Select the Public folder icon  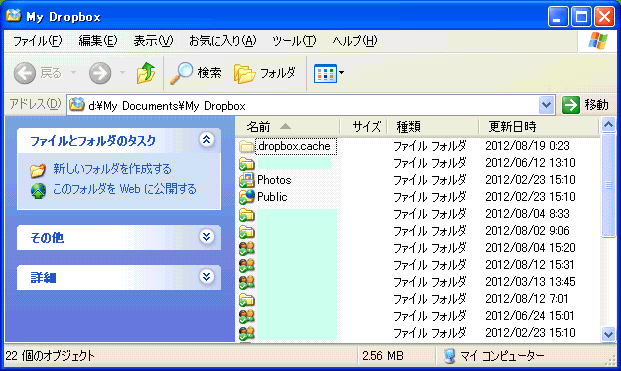click(246, 197)
